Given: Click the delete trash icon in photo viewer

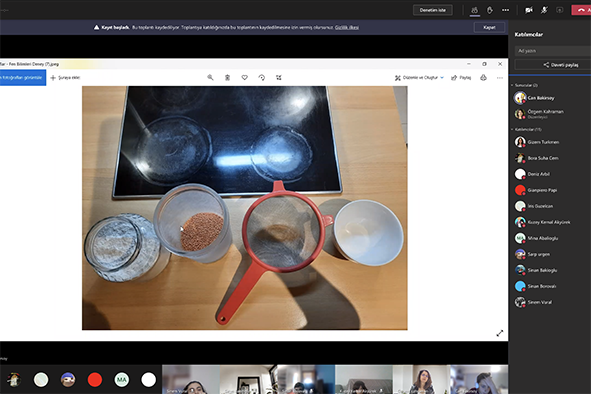Looking at the screenshot, I should tap(227, 77).
